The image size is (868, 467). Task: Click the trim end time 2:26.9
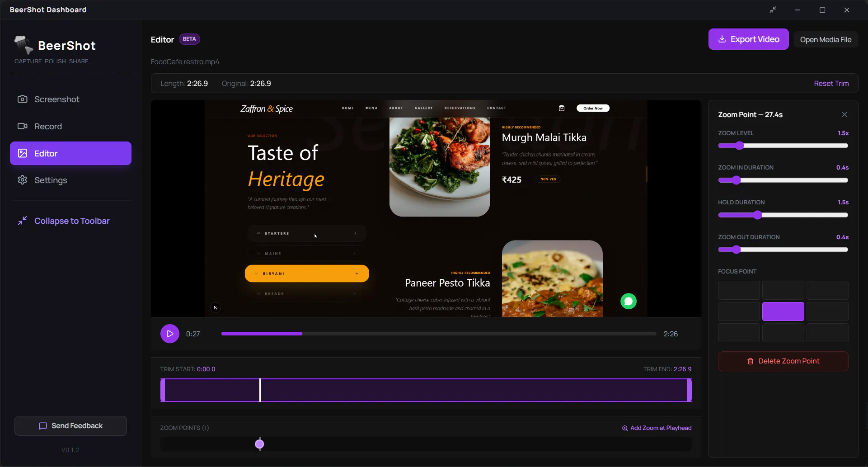pos(682,369)
